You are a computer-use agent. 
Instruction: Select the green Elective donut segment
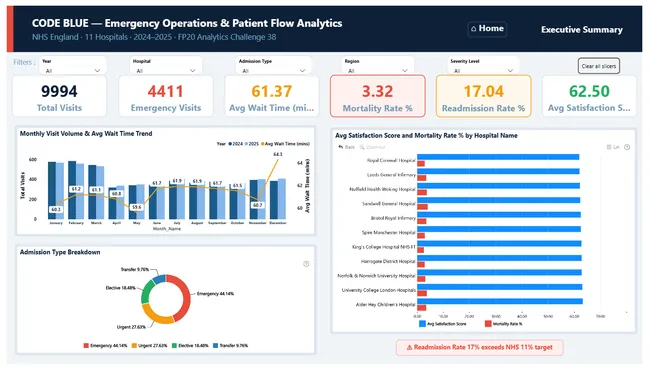146,290
